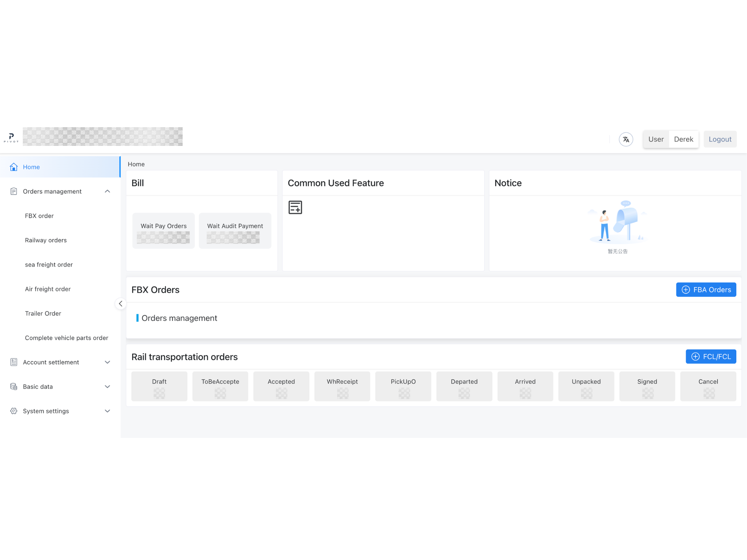Click the Notice panel heading
The width and height of the screenshot is (747, 560).
(x=508, y=183)
